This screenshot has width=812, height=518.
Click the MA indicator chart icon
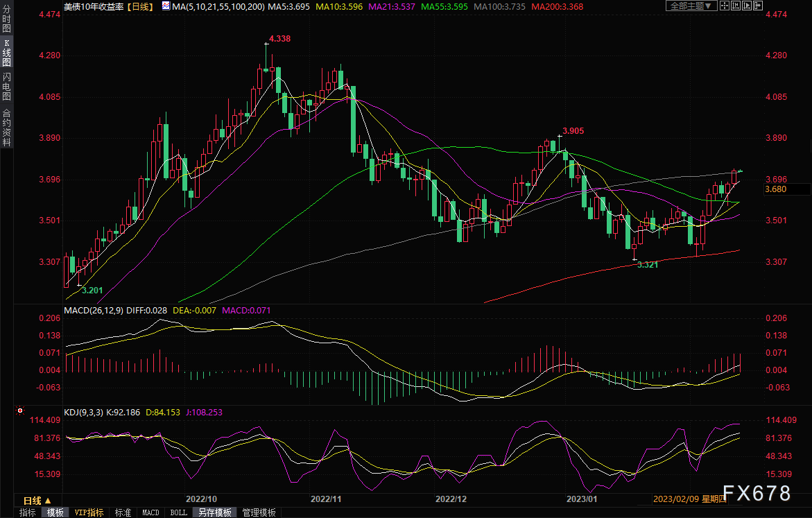coord(166,6)
